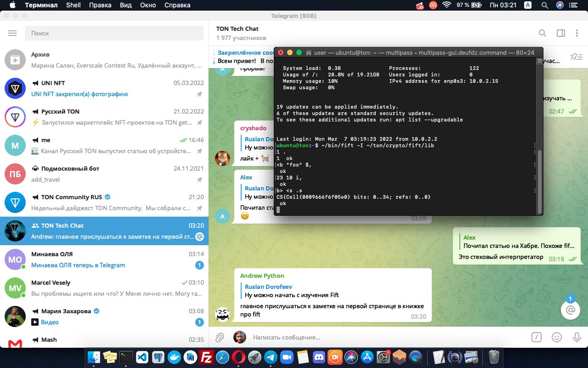Click the pinned message banner
The image size is (588, 368).
[244, 57]
